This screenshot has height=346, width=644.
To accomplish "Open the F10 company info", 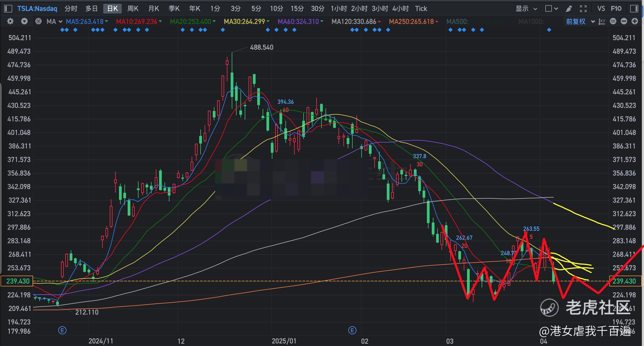I will coord(616,9).
